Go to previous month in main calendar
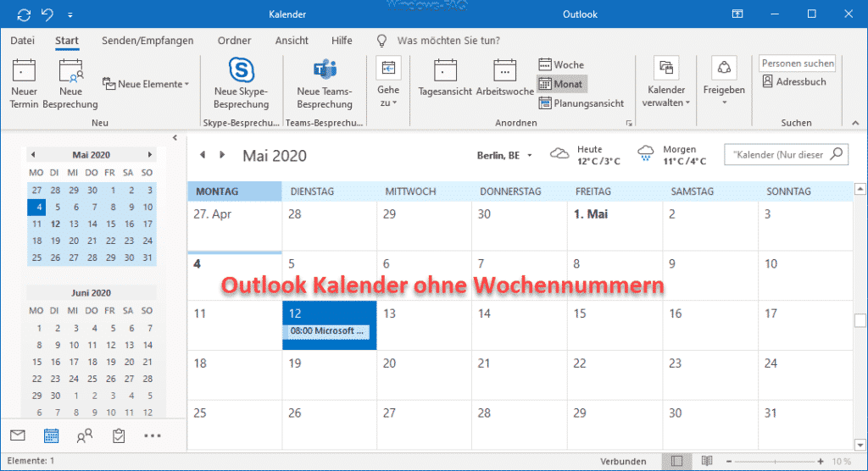 tap(203, 155)
